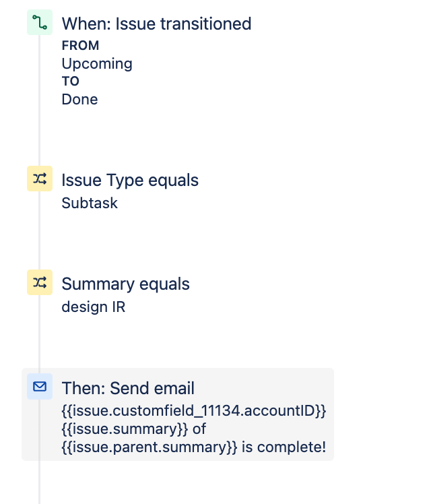Click the green Issue transitioned trigger icon
This screenshot has height=504, width=431.
[x=40, y=22]
